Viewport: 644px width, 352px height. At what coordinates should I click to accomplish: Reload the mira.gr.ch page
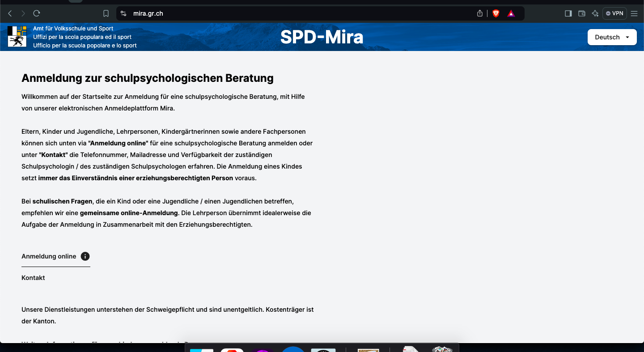point(37,13)
